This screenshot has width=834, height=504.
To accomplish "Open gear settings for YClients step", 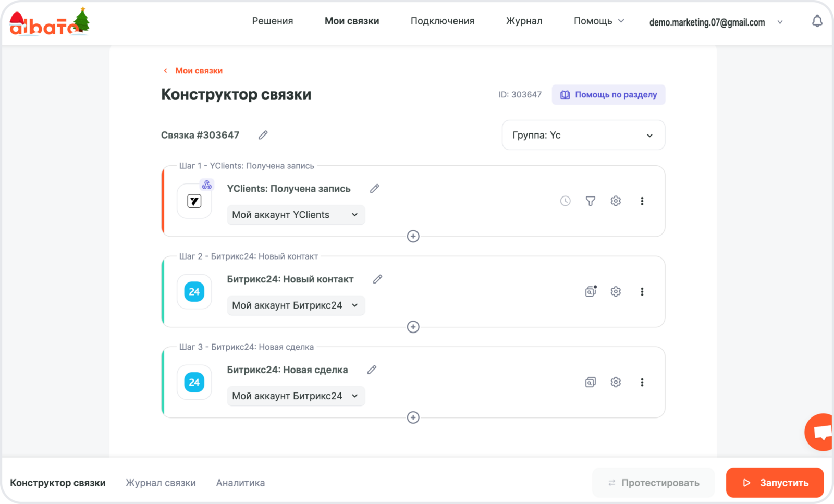I will [616, 201].
